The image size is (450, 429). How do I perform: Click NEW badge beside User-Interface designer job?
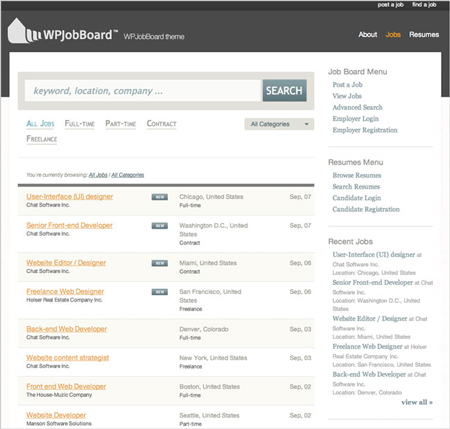(x=160, y=197)
